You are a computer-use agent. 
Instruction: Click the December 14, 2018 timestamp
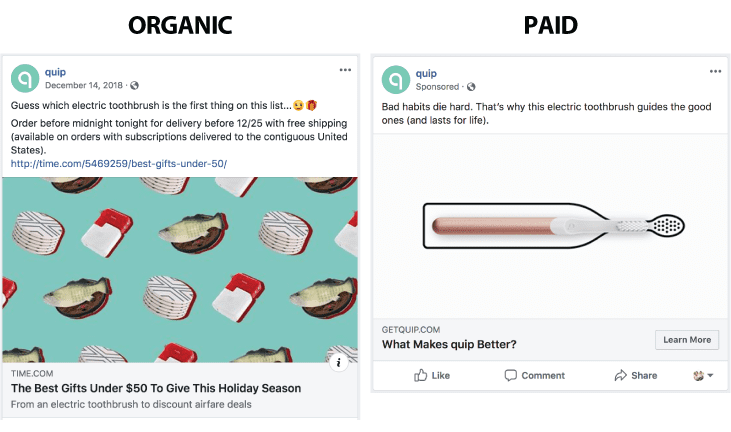click(86, 85)
